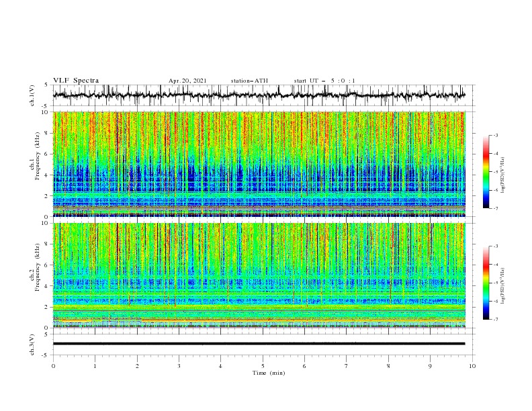Click the time axis tick label '8'
Image resolution: width=532 pixels, height=411 pixels.
388,366
